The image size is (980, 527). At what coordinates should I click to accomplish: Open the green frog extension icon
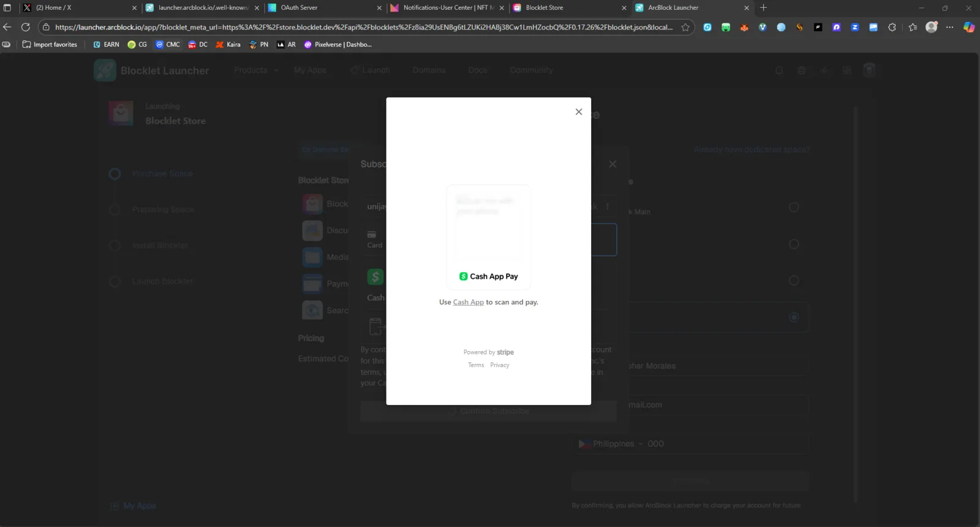point(726,27)
